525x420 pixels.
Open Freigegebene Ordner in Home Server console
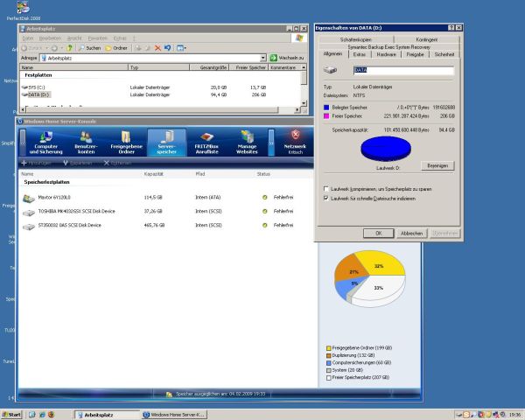point(126,143)
